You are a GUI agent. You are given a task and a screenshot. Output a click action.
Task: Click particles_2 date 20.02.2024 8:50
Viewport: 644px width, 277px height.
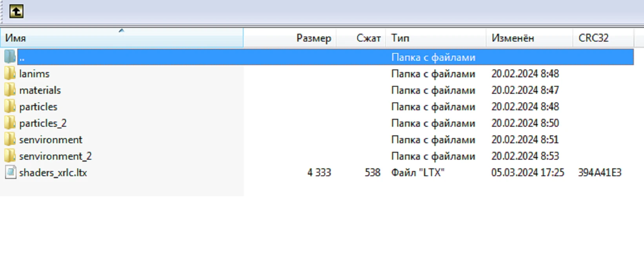coord(525,123)
